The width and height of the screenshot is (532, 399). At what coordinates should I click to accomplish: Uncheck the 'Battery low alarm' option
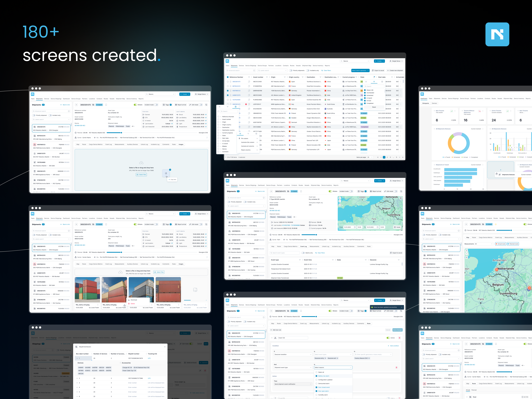(316, 376)
